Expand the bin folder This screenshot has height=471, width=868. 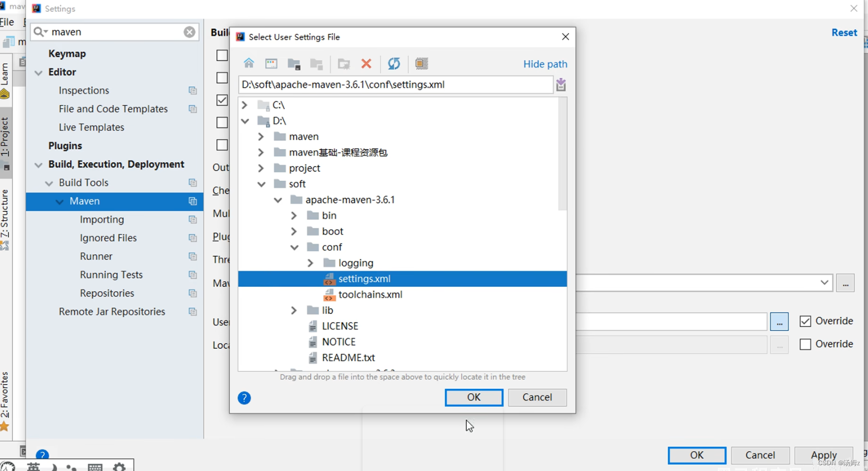pos(294,216)
